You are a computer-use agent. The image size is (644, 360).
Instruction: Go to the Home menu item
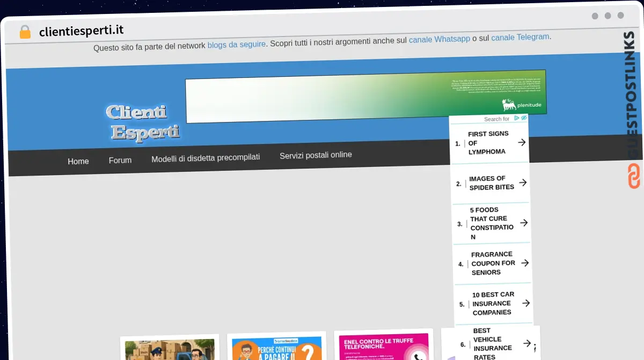(x=78, y=161)
